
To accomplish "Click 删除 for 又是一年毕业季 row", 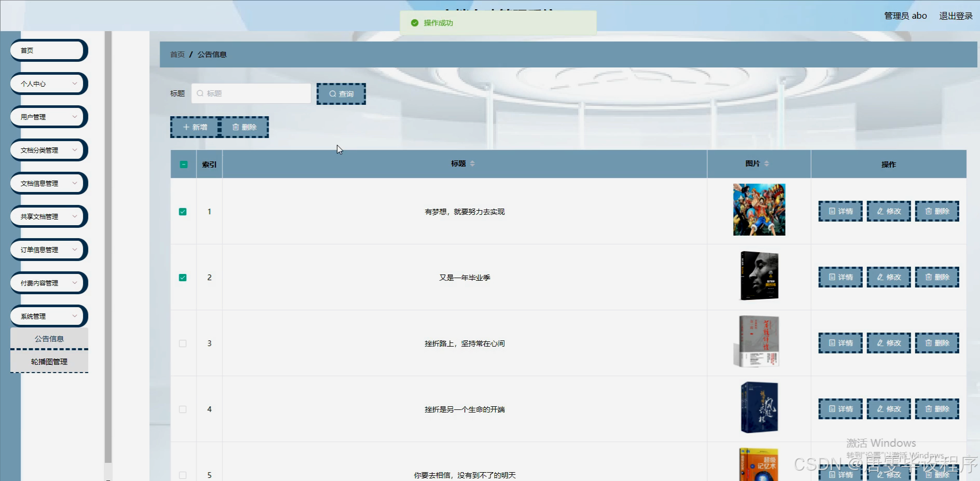I will click(937, 277).
